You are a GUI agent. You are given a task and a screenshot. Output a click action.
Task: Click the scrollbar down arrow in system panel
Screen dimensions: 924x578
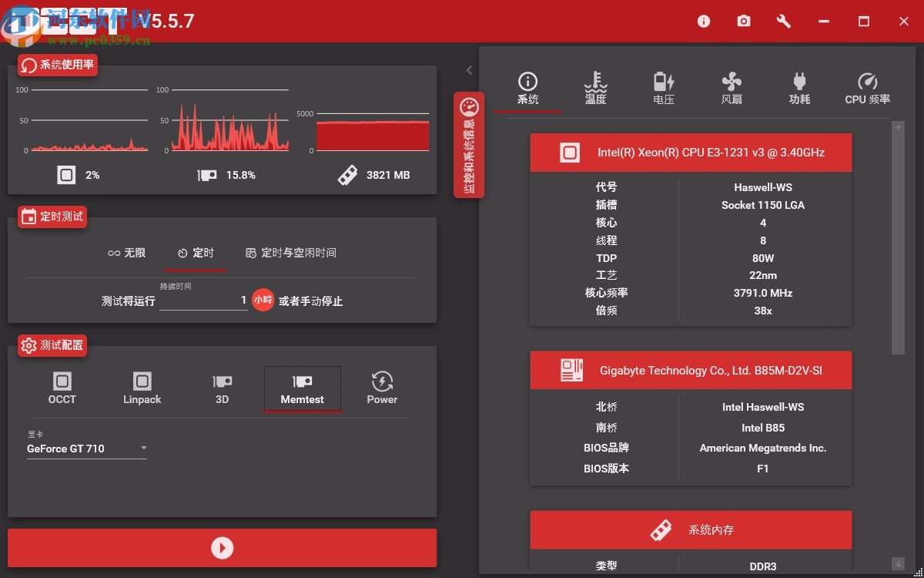point(898,563)
